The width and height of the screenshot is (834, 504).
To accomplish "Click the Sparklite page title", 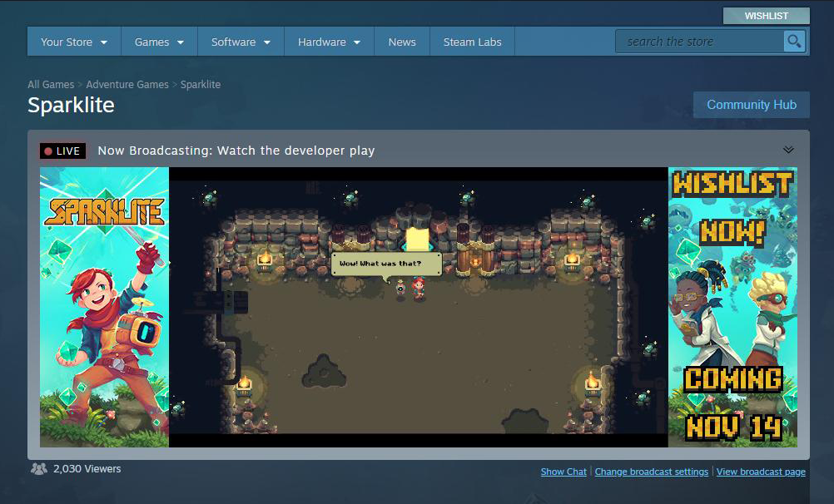I will click(x=72, y=106).
